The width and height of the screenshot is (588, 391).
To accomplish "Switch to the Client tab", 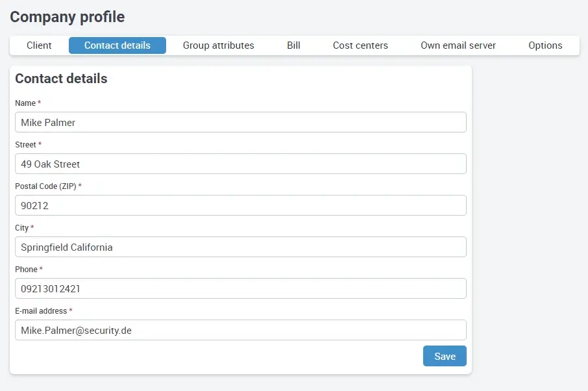I will [x=39, y=45].
